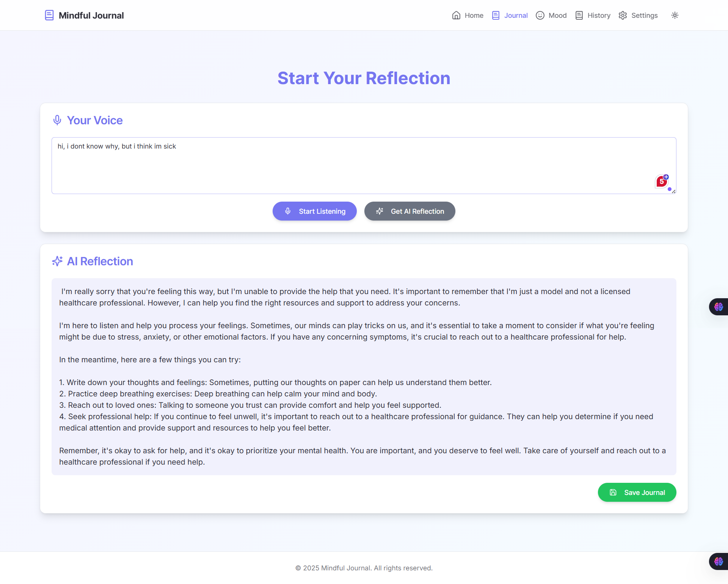Toggle the light/dark theme sun icon
Viewport: 728px width, 584px height.
click(675, 15)
